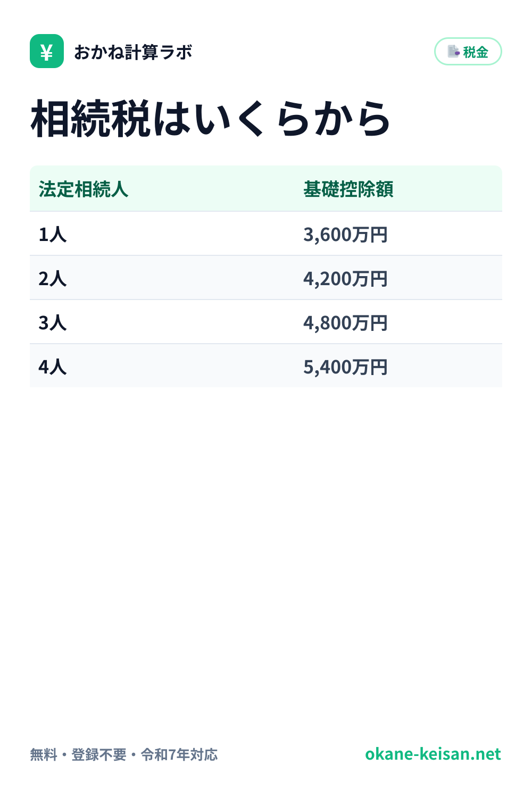The height and width of the screenshot is (798, 532).
Task: Click the 無料 text in footer
Action: click(44, 754)
